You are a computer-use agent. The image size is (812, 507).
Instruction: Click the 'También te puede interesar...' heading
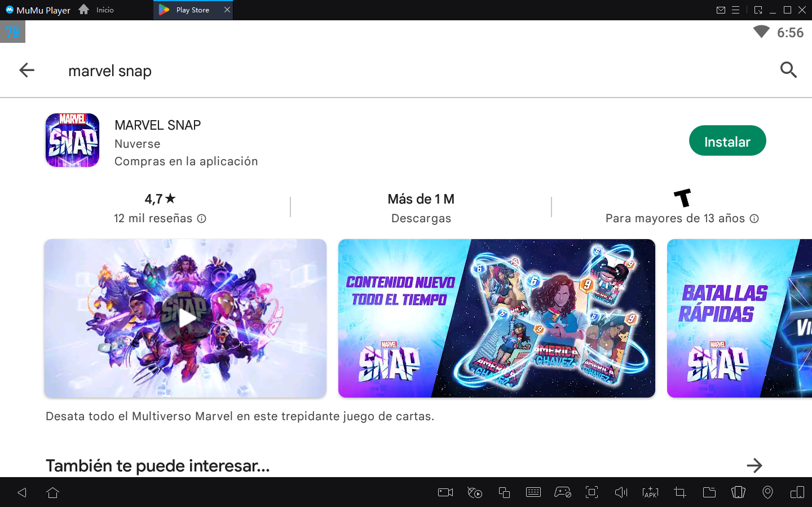pos(158,466)
